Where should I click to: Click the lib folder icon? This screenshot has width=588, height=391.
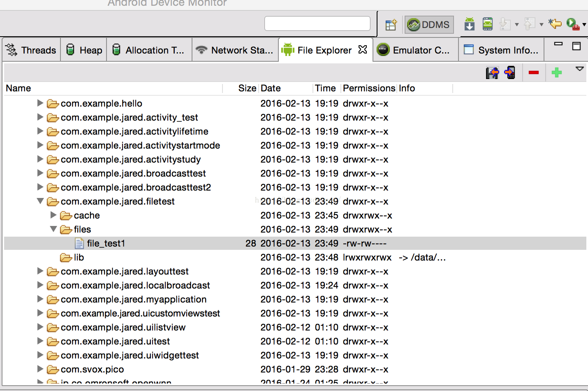[x=66, y=258]
